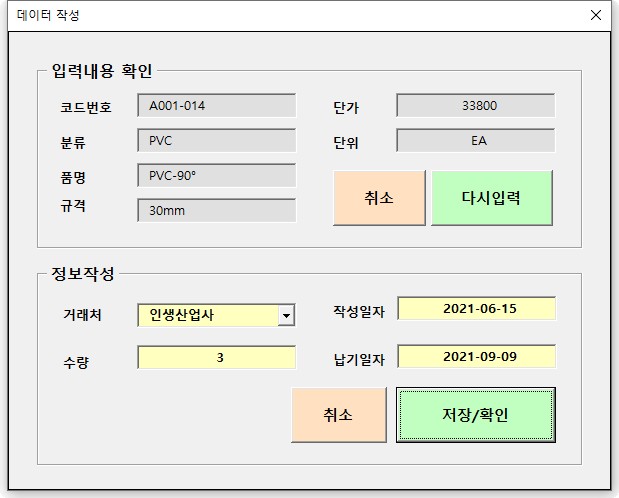Screen dimensions: 619x498
Task: Click the 저장/확인 button
Action: click(x=476, y=415)
